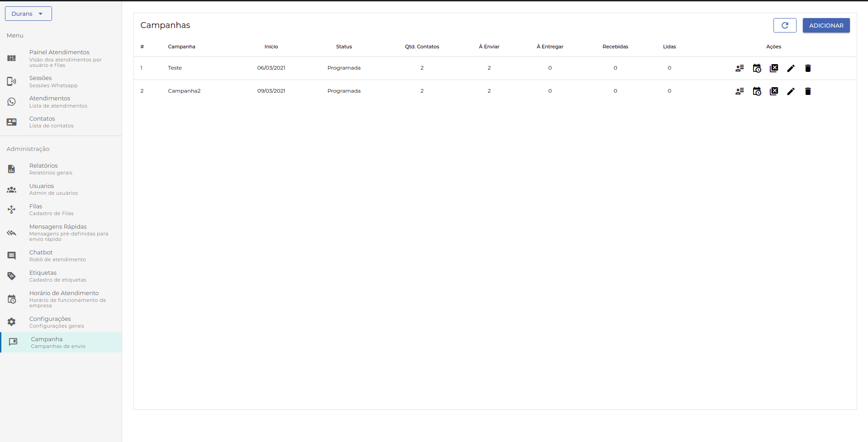The height and width of the screenshot is (442, 868).
Task: Go to Sessões Whatsapp menu item
Action: coord(53,81)
